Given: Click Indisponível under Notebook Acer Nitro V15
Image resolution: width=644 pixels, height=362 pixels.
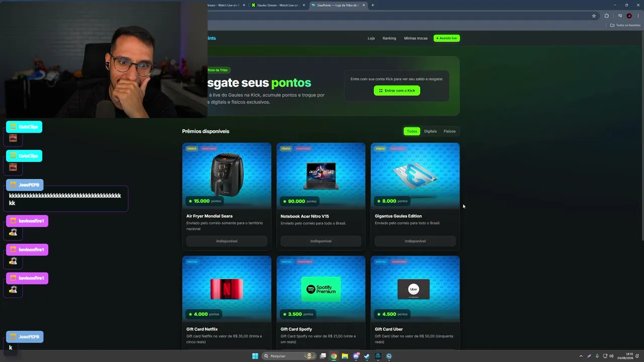Looking at the screenshot, I should tap(321, 241).
